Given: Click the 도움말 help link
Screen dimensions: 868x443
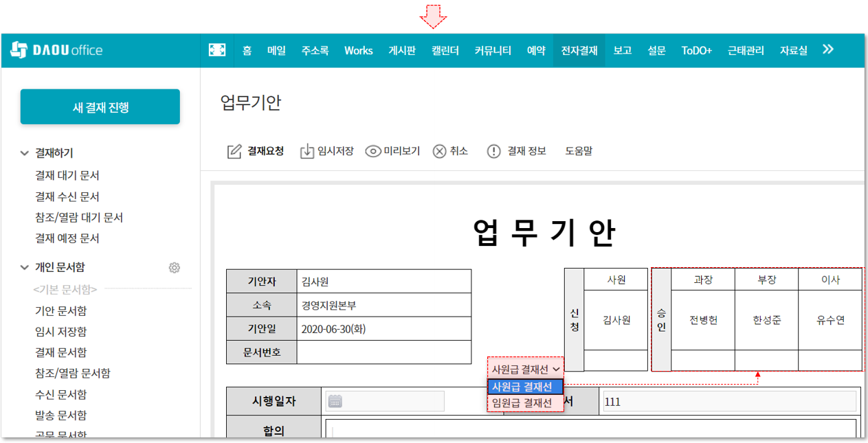Looking at the screenshot, I should 579,151.
